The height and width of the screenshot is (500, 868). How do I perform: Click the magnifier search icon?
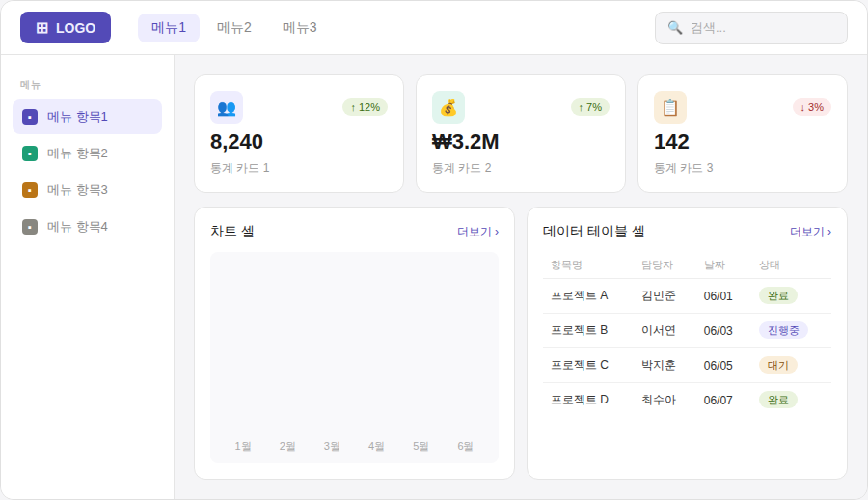tap(674, 28)
